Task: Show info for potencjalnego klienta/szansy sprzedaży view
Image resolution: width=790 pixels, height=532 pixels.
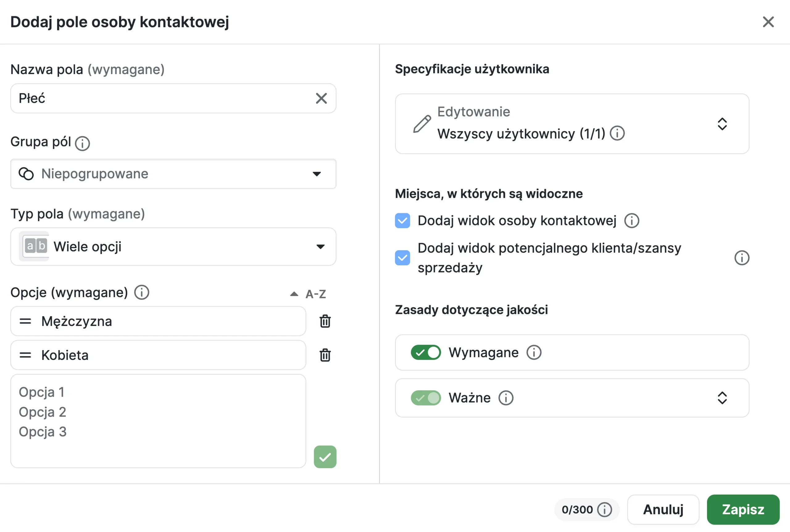Action: pyautogui.click(x=742, y=258)
